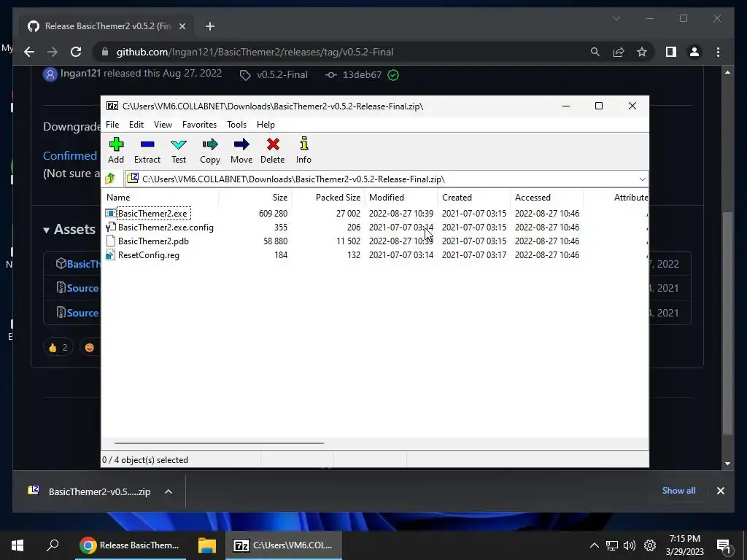The image size is (747, 560).
Task: Select the BasicThemer2.exe.config file icon
Action: [x=111, y=227]
